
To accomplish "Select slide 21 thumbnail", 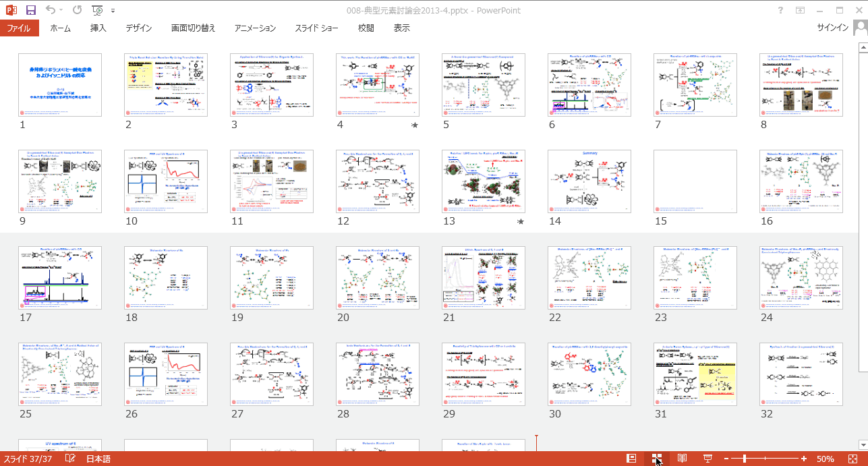I will [x=484, y=278].
